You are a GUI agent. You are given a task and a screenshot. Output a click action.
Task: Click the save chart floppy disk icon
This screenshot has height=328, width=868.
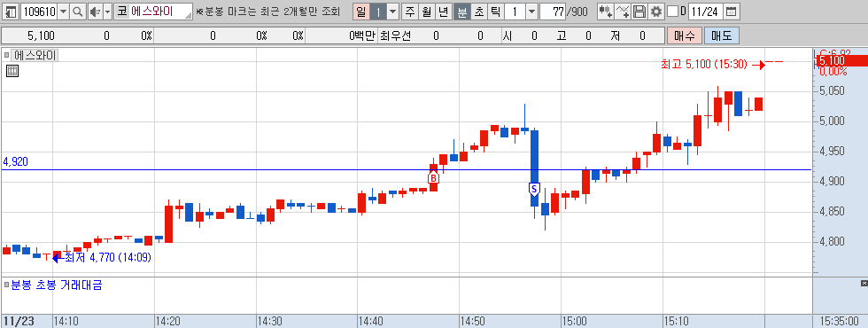coord(639,11)
